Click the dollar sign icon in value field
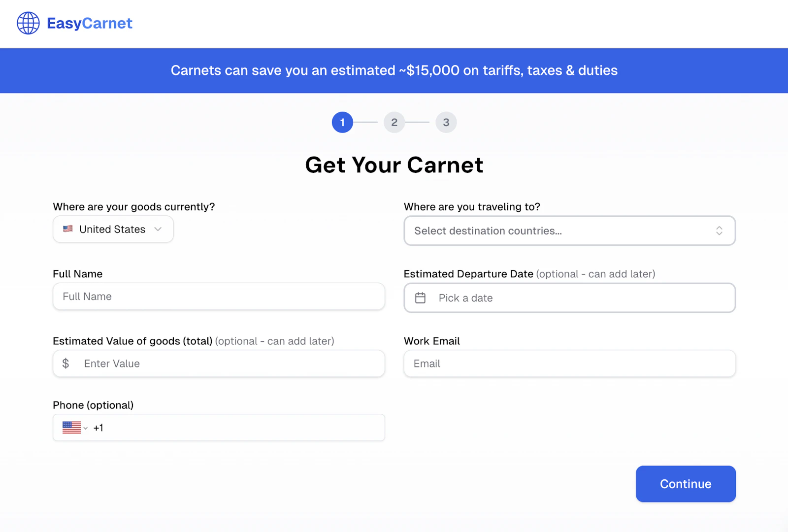This screenshot has height=532, width=788. (66, 364)
